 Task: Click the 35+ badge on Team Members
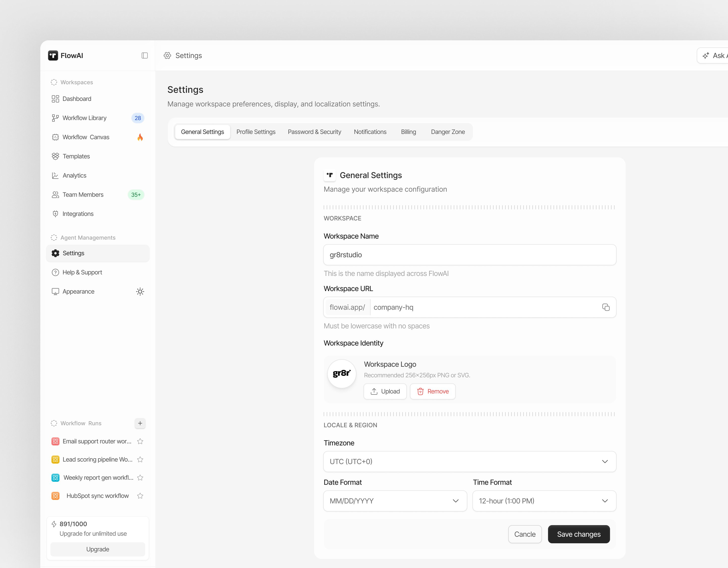(x=136, y=195)
